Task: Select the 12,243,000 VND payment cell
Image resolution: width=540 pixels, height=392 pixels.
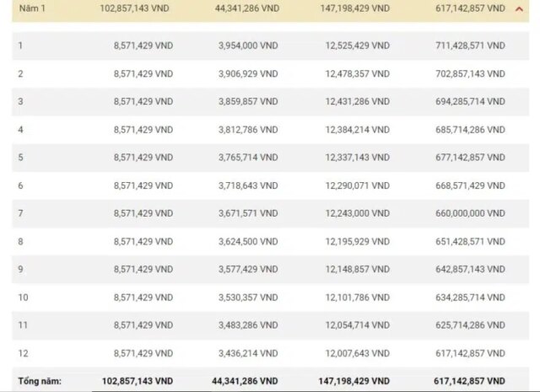Action: 357,213
